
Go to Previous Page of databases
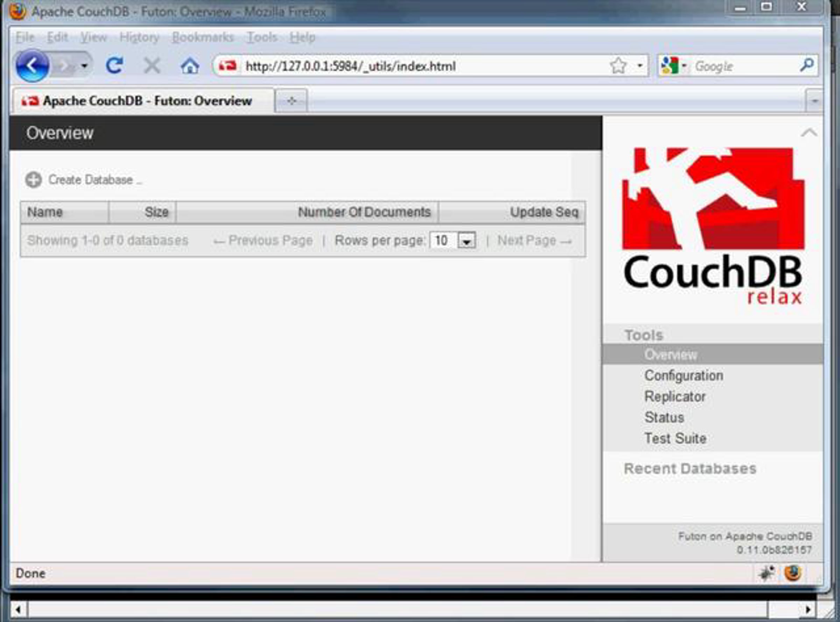coord(263,240)
